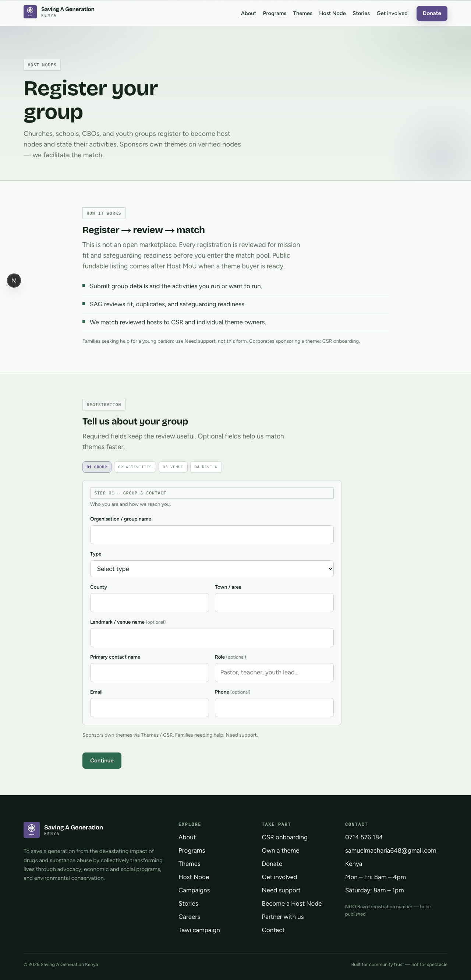Click into the County input field
Screen dimensions: 471x980
pyautogui.click(x=149, y=603)
